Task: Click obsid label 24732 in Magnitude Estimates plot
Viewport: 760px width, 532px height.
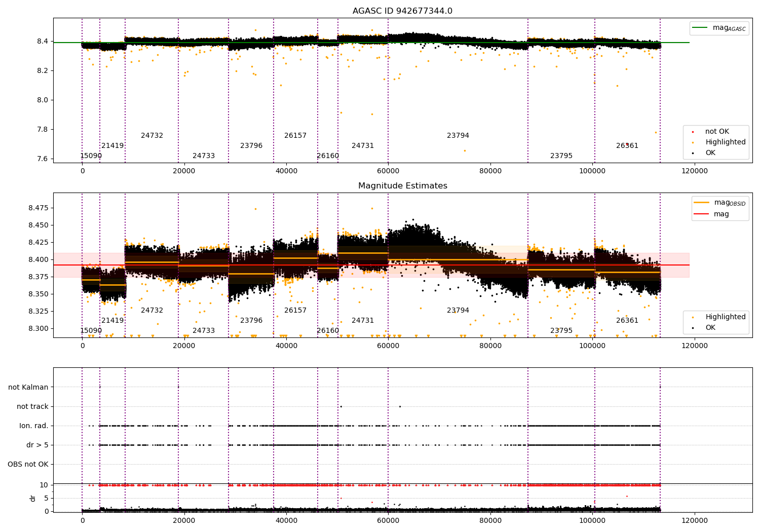Action: 152,311
